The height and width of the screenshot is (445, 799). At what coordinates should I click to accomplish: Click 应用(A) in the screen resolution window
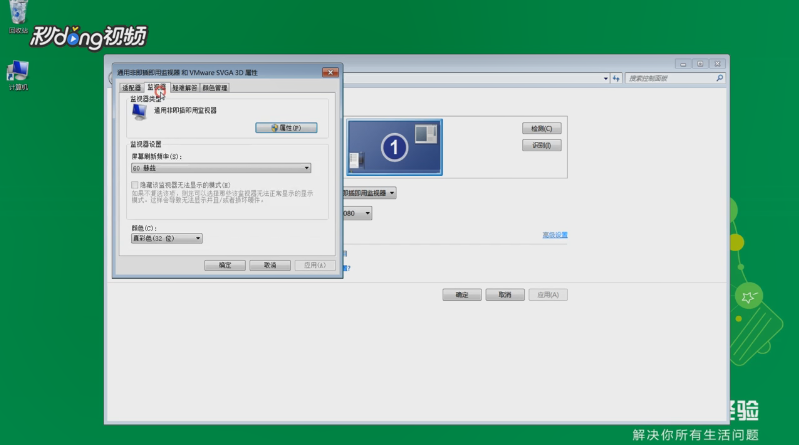[x=548, y=295]
